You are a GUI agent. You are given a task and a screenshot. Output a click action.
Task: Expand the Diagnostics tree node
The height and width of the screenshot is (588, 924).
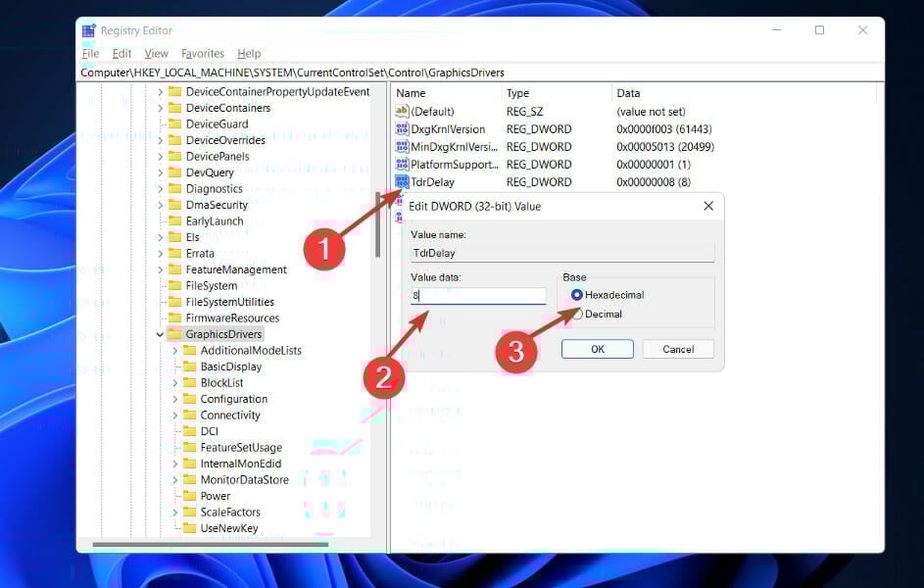159,188
